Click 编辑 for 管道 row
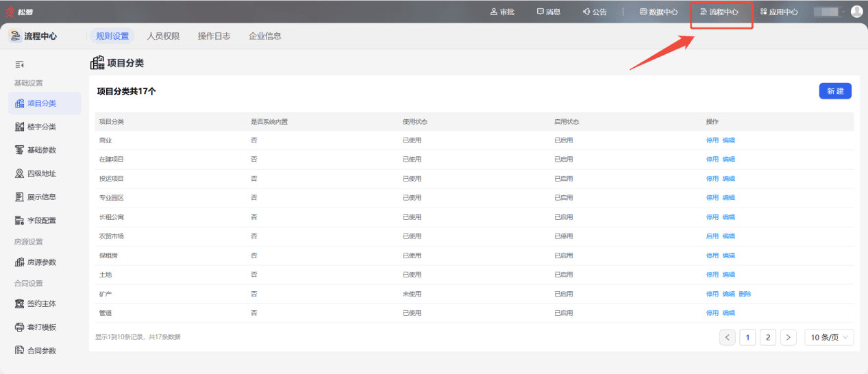Viewport: 868px width, 374px height. pos(728,313)
